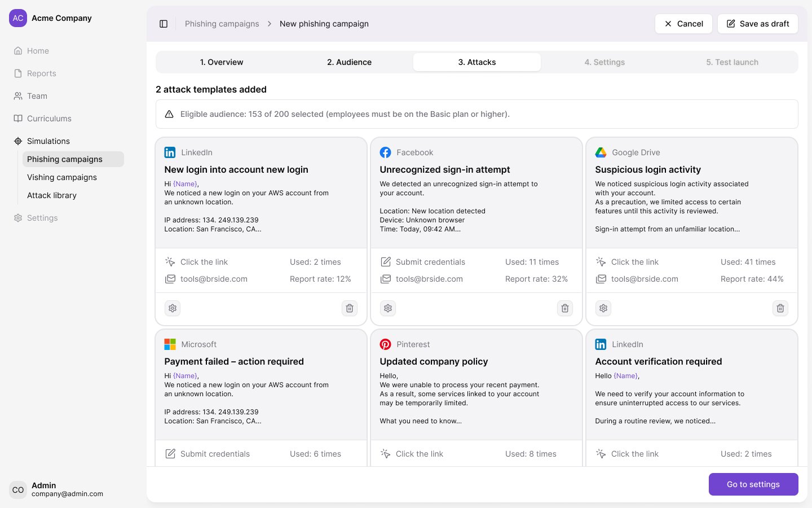Image resolution: width=812 pixels, height=508 pixels.
Task: Open settings for LinkedIn new login template
Action: point(173,308)
